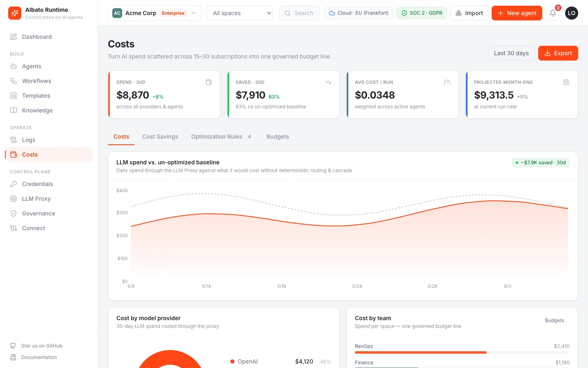Click the $7,910 saved value
Image resolution: width=588 pixels, height=368 pixels.
pyautogui.click(x=250, y=95)
